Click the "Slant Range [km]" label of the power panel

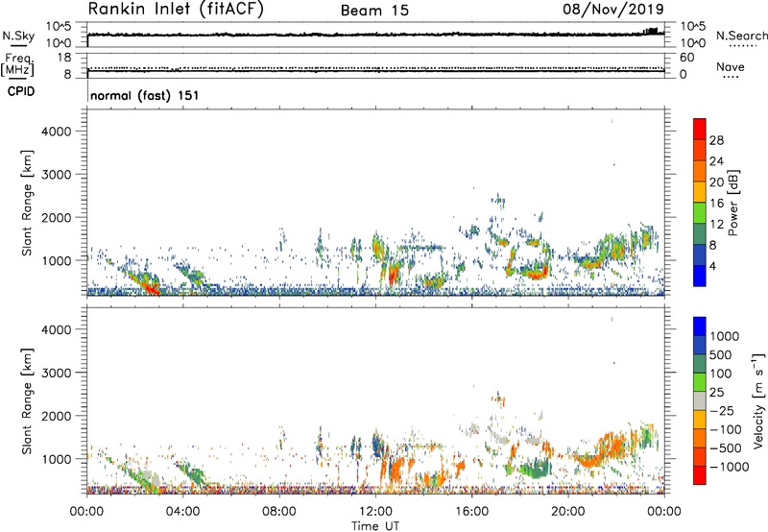pos(27,203)
